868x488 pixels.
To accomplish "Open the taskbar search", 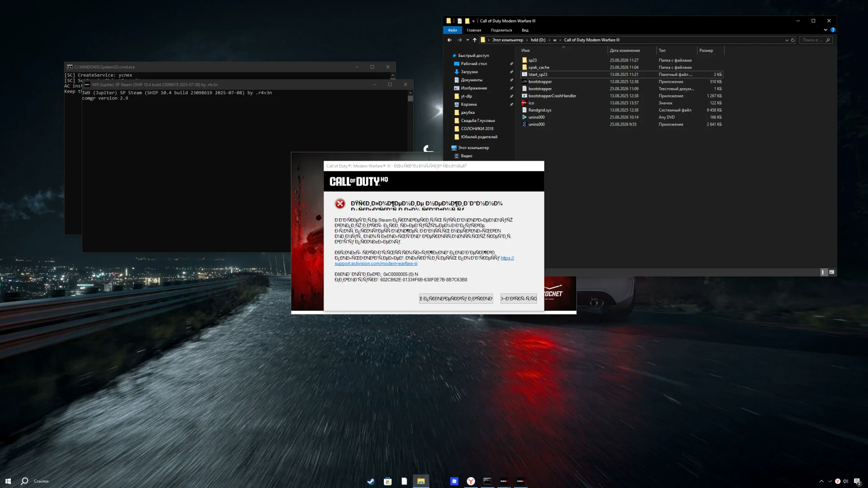I will click(x=24, y=481).
